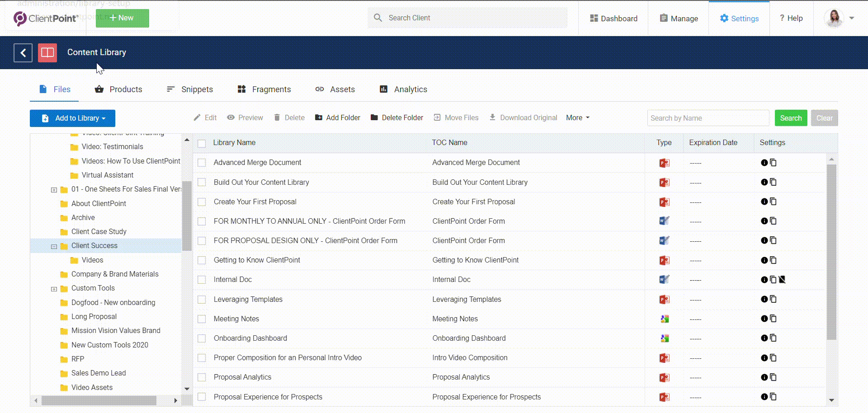Click Preview eye in toolbar
The height and width of the screenshot is (413, 868).
point(245,117)
